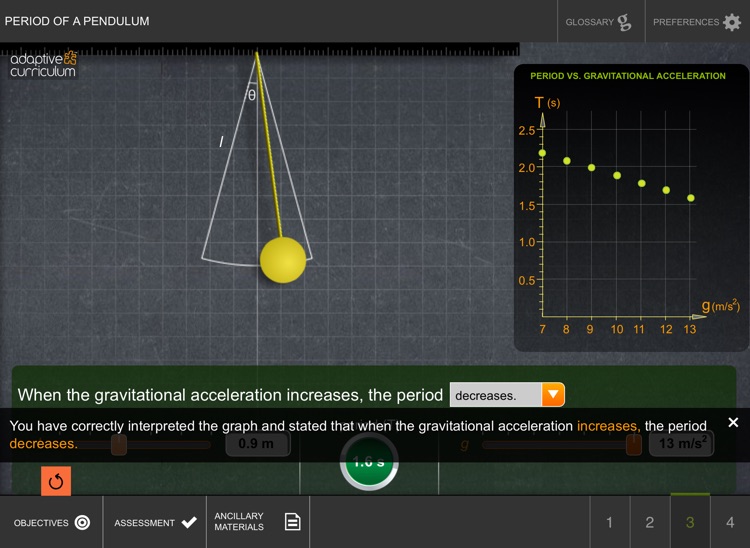Open the Objectives section

point(51,522)
